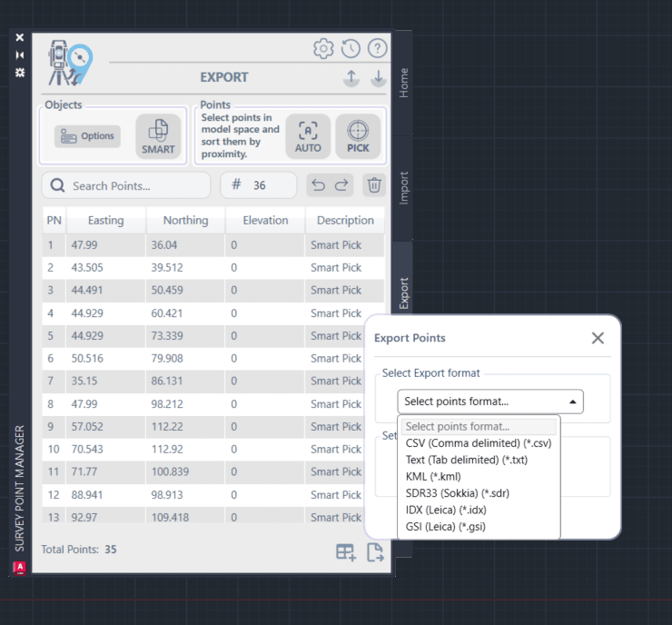
Task: Open the history clock icon
Action: (351, 49)
